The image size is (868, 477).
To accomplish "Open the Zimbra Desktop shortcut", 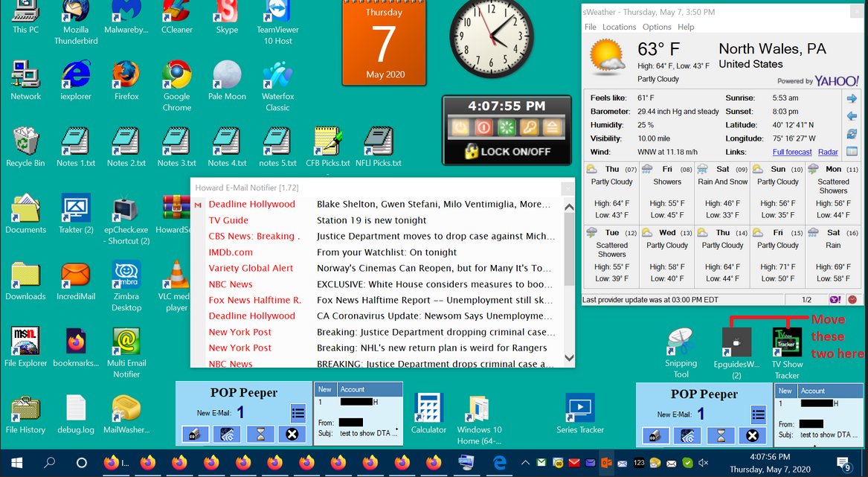I will tap(126, 275).
